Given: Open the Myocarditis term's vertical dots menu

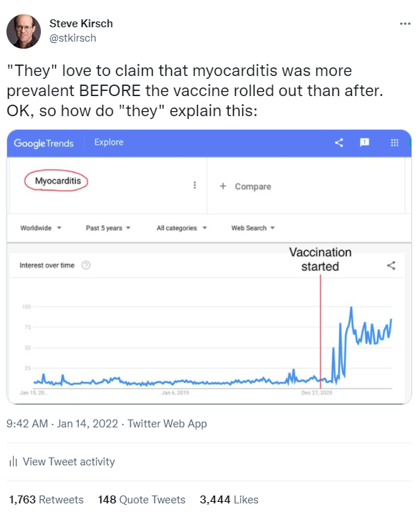Looking at the screenshot, I should [x=195, y=185].
